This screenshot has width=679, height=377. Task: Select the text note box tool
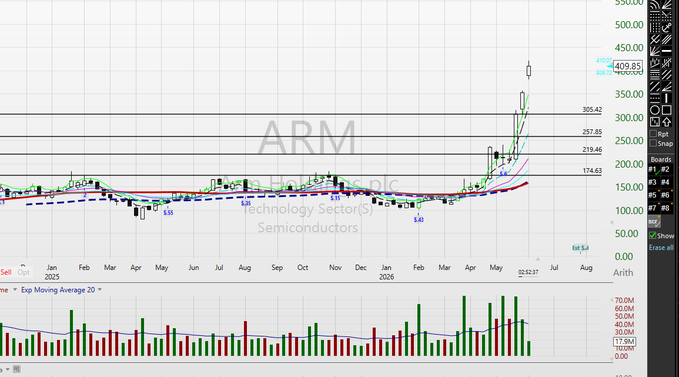pos(654,122)
